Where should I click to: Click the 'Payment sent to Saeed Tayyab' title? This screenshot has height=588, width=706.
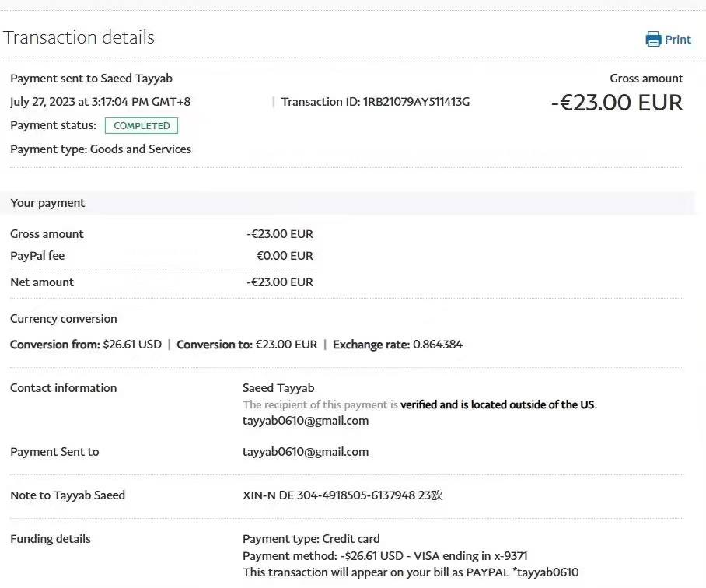tap(91, 79)
